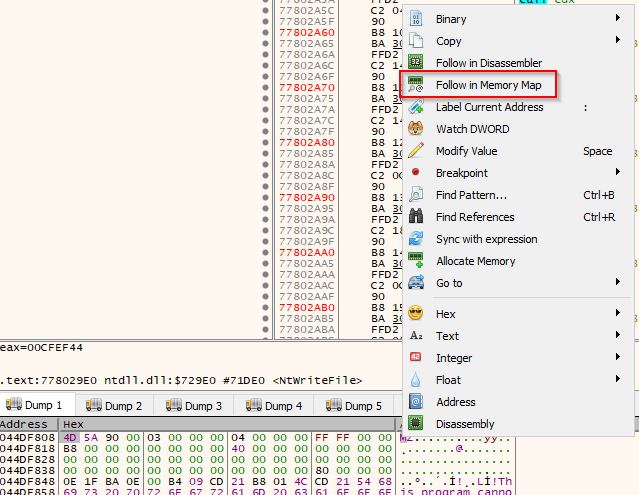Click the NtWriteFile location info line
This screenshot has height=495, width=639.
pyautogui.click(x=181, y=381)
